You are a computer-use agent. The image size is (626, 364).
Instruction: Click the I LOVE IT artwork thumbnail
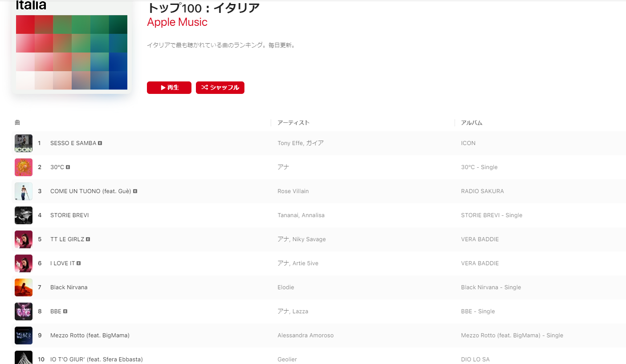click(24, 263)
